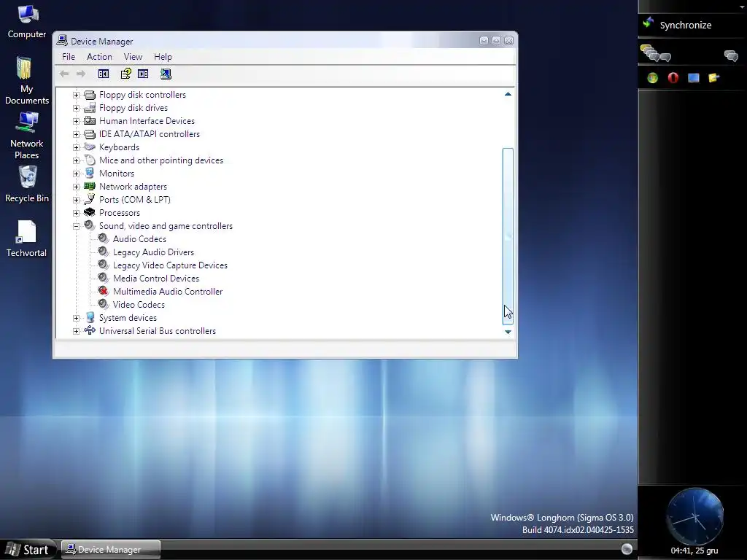The height and width of the screenshot is (560, 747).
Task: Select Legacy Audio Drivers device icon
Action: [104, 252]
